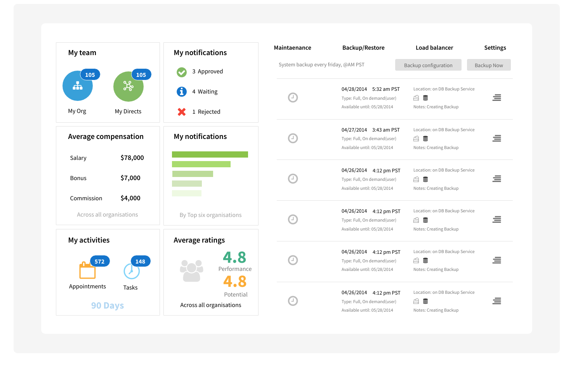The image size is (585, 392).
Task: Open the options menu for the 04/28/2014 backup
Action: coord(497,98)
